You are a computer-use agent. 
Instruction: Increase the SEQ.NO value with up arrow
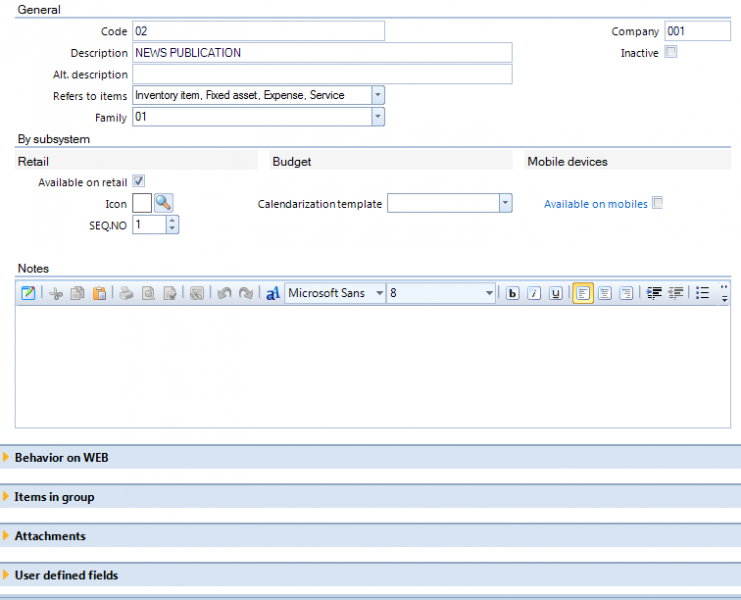point(172,220)
